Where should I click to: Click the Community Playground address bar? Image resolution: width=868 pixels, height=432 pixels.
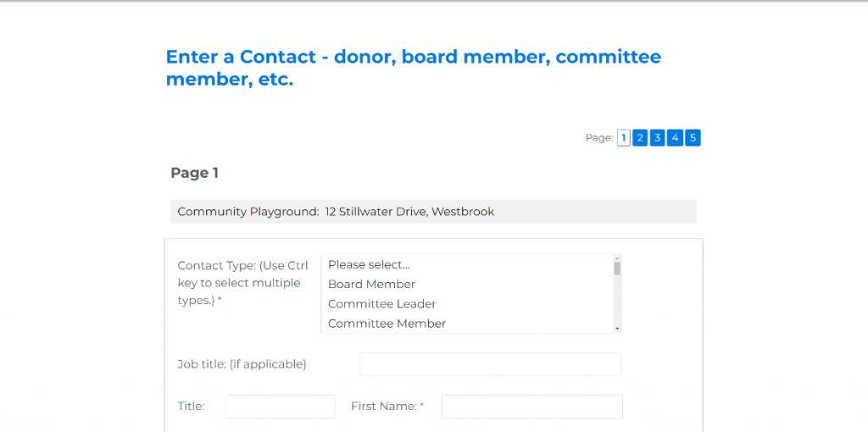click(432, 212)
